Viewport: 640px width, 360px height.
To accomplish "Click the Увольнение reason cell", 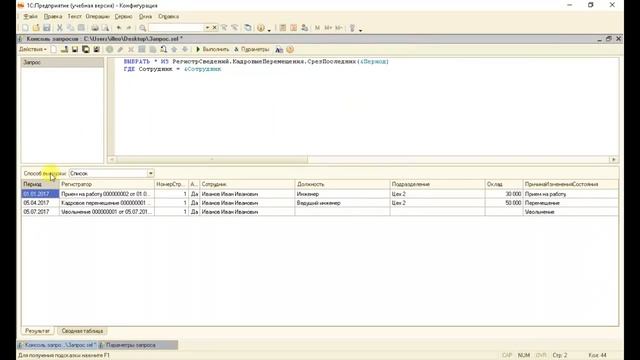I will click(x=571, y=212).
